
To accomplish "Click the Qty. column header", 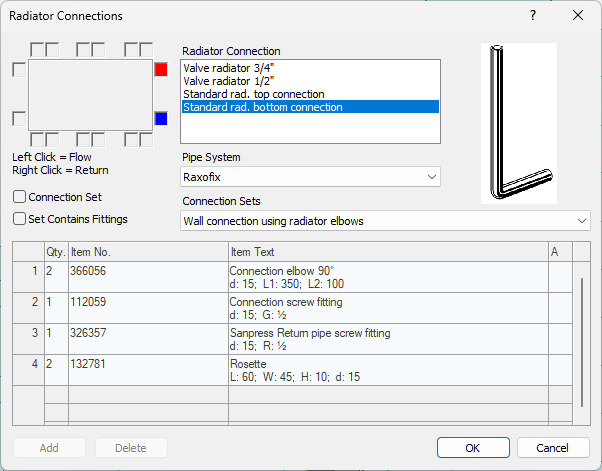I will click(56, 252).
